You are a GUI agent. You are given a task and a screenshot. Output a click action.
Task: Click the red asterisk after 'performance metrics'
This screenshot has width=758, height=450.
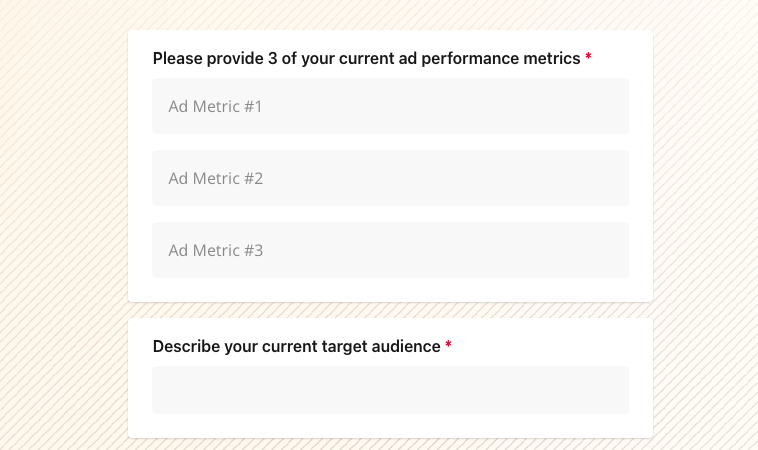point(588,58)
